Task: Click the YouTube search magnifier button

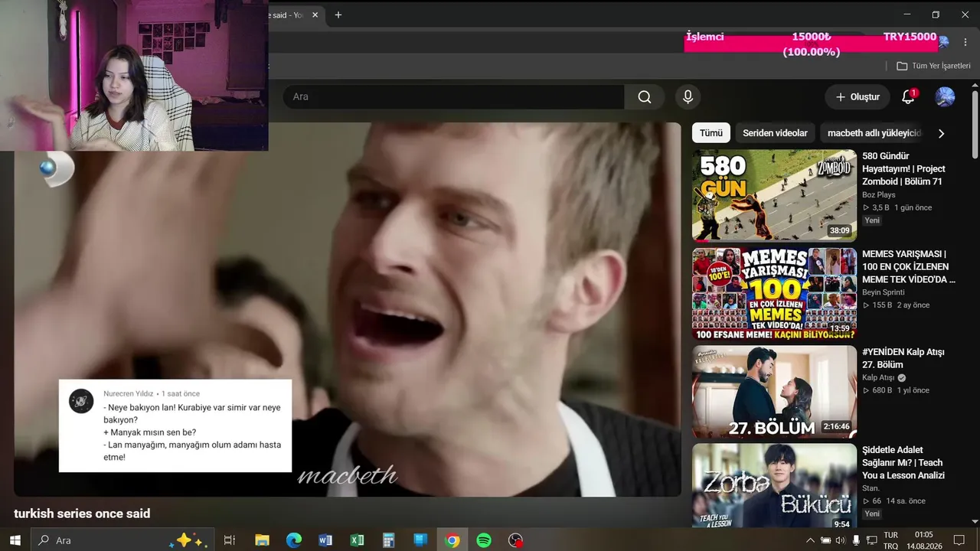Action: [x=645, y=97]
